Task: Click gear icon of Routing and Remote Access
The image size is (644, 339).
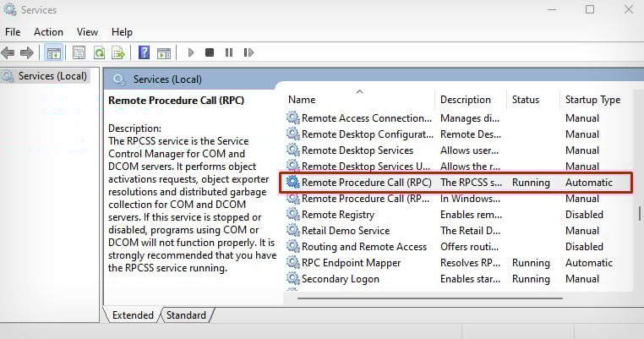Action: point(292,246)
